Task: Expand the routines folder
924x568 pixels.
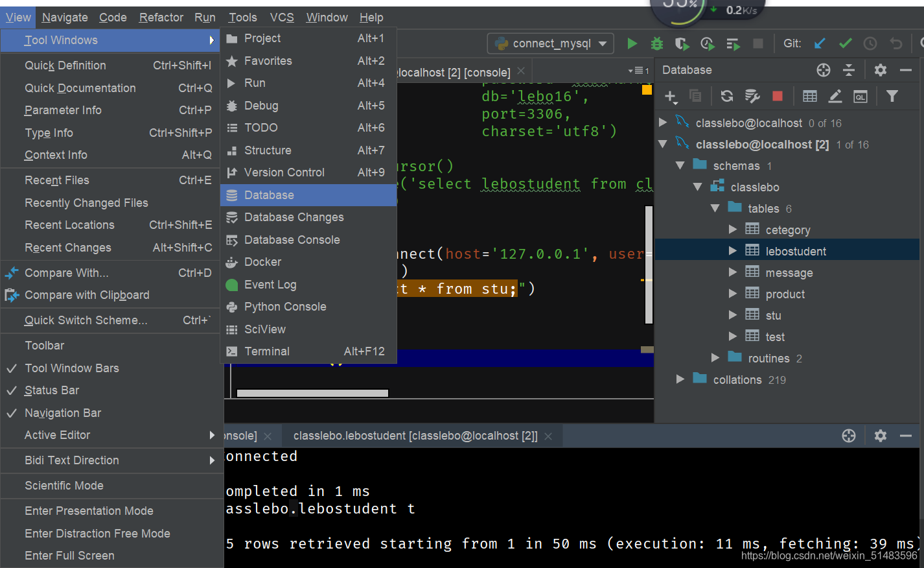Action: tap(715, 358)
